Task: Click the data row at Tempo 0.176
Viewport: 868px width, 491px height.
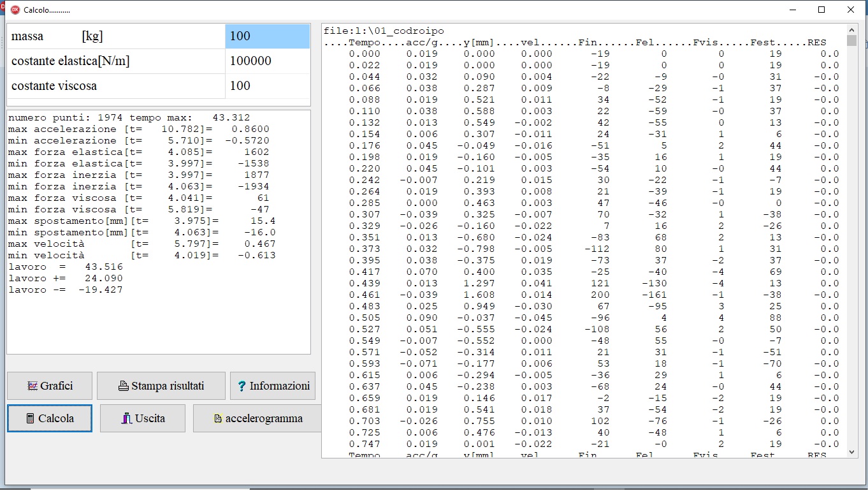Action: coord(594,146)
